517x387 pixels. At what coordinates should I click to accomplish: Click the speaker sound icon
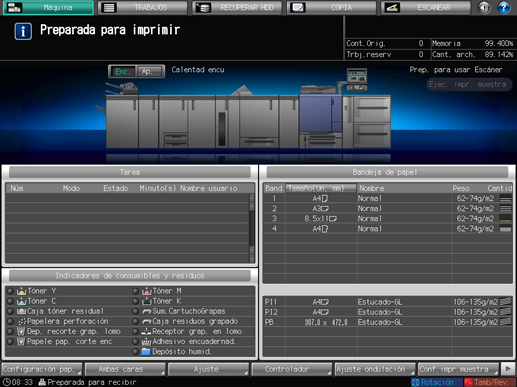pyautogui.click(x=484, y=7)
